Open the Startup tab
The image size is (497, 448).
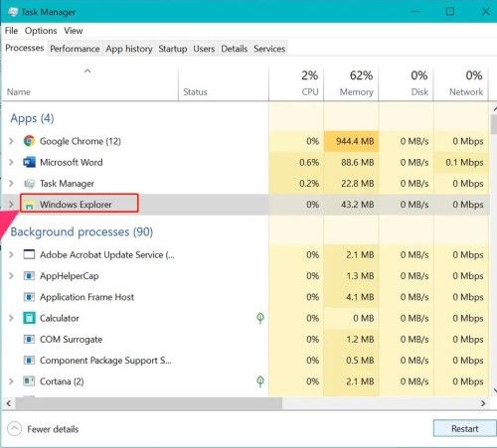[x=173, y=49]
